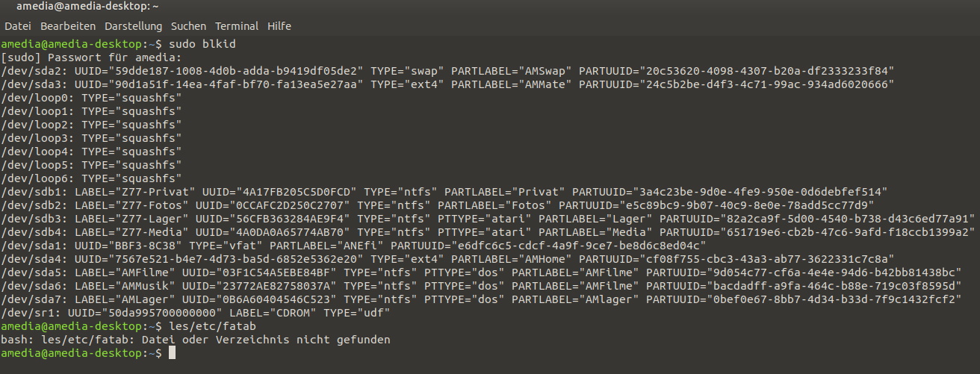Click the /dev/loop0 squashfs line
This screenshot has height=374, width=980.
(x=91, y=98)
